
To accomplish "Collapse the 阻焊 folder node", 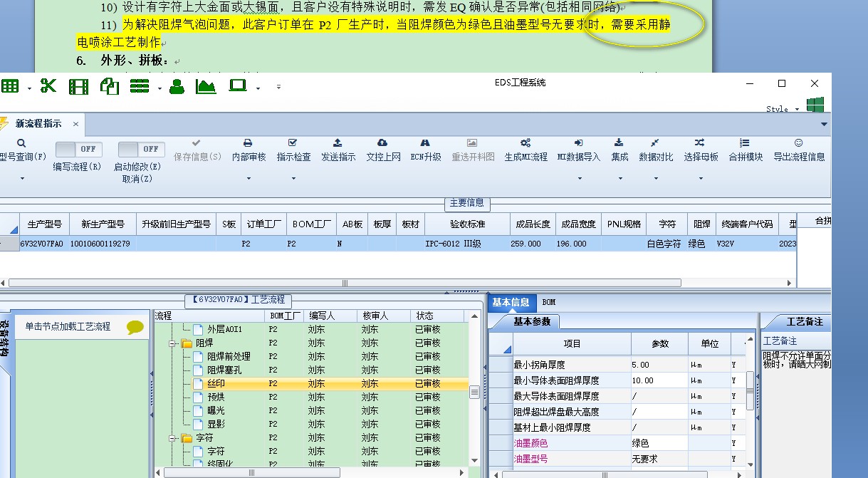I will coord(172,343).
